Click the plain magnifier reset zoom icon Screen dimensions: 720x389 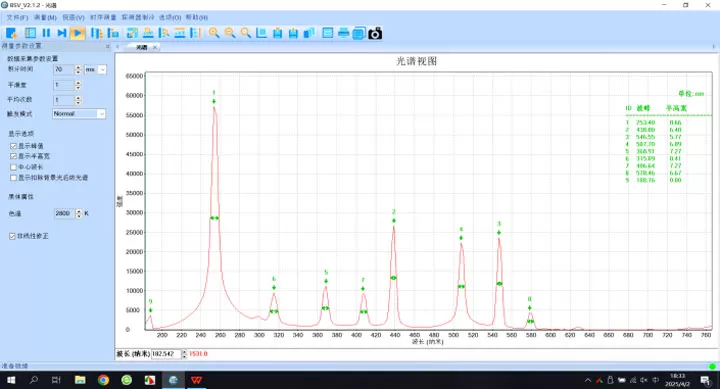click(246, 33)
